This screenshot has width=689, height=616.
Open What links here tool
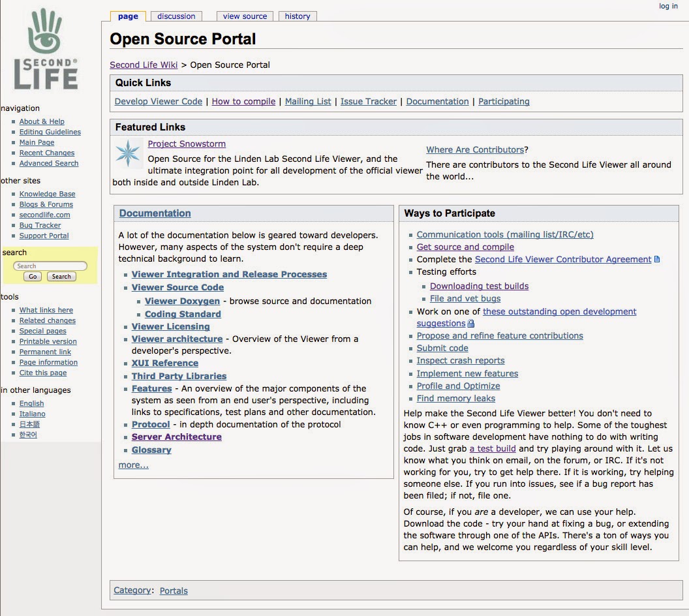[x=46, y=311]
